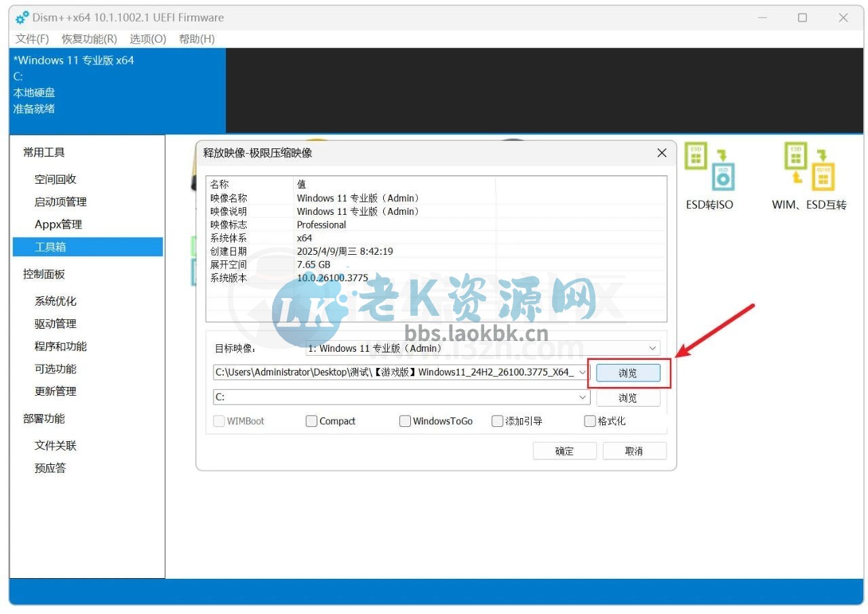Confirm with the 确定 button

(564, 451)
